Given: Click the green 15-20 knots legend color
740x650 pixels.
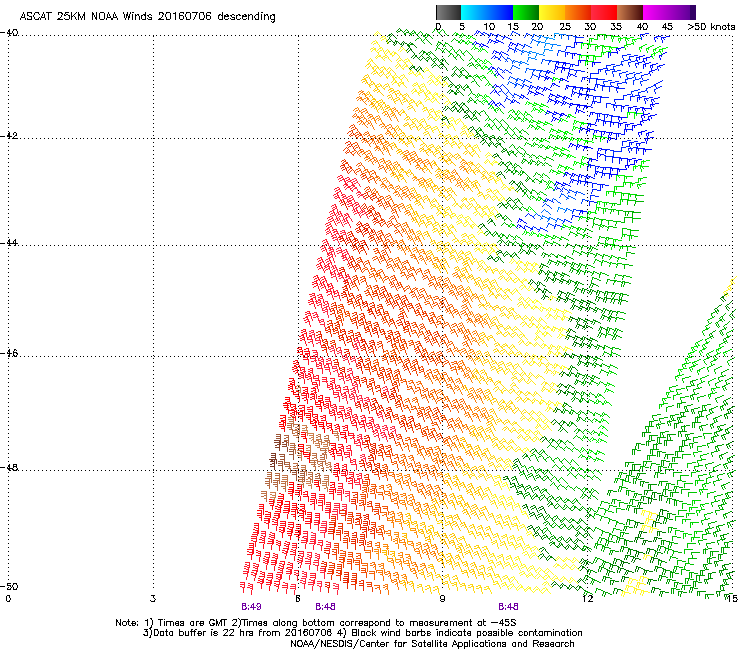Looking at the screenshot, I should pos(526,12).
